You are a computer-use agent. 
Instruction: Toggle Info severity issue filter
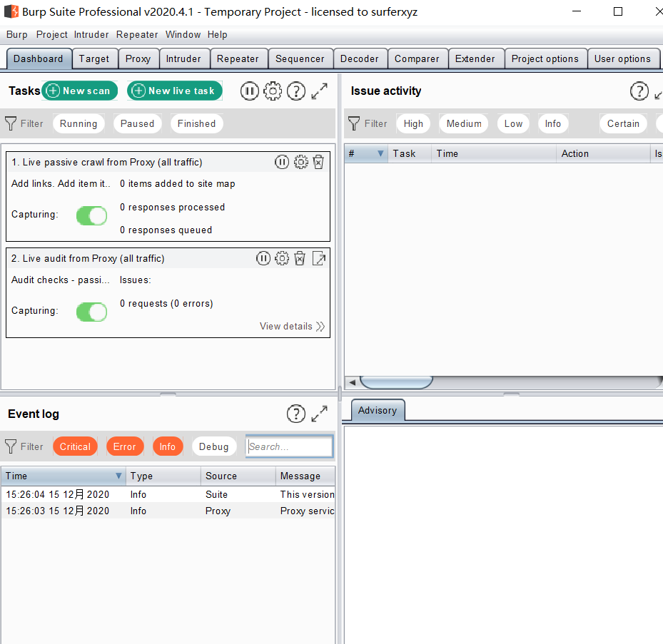tap(552, 123)
